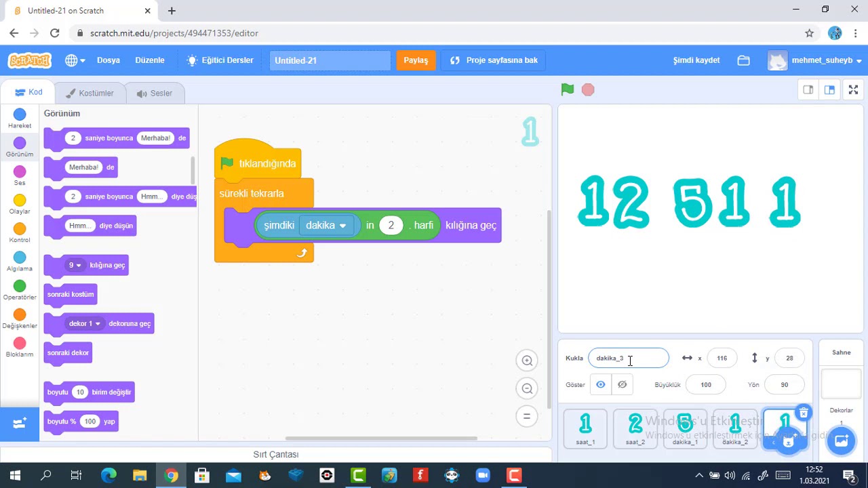Select the dakika_2 sprite thumbnail
The width and height of the screenshot is (868, 488).
tap(735, 428)
